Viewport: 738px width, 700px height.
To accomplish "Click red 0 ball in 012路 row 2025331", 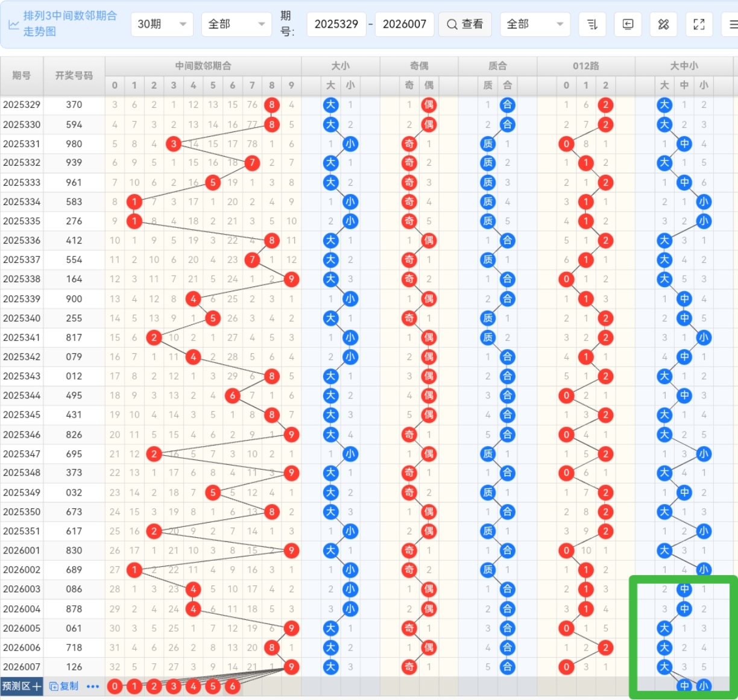I will click(x=566, y=143).
